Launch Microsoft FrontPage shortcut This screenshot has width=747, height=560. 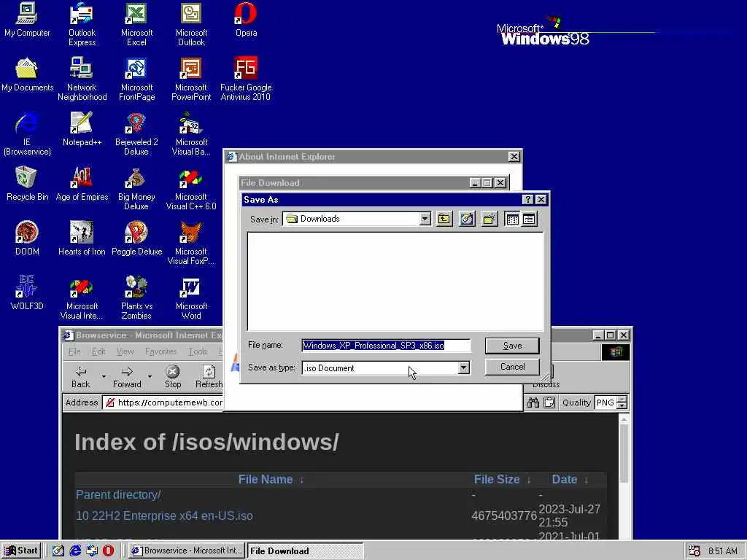(136, 79)
